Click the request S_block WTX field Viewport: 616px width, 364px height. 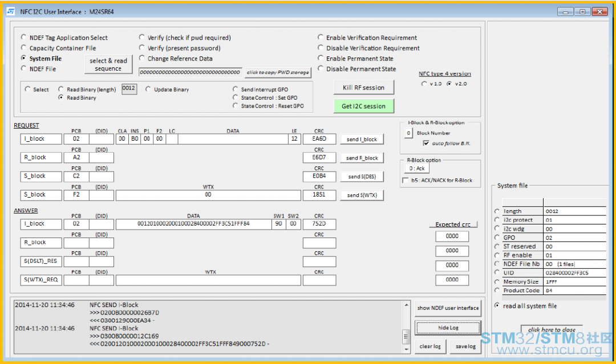208,195
